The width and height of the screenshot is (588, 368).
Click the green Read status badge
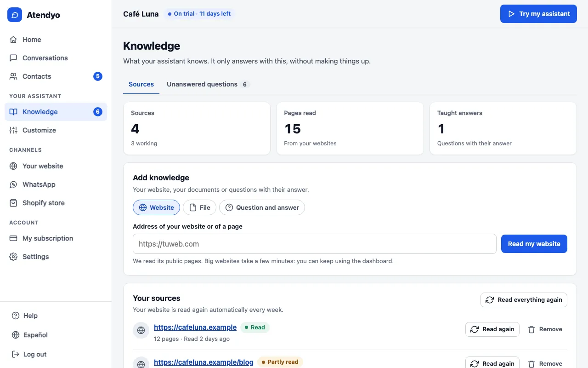pyautogui.click(x=255, y=328)
